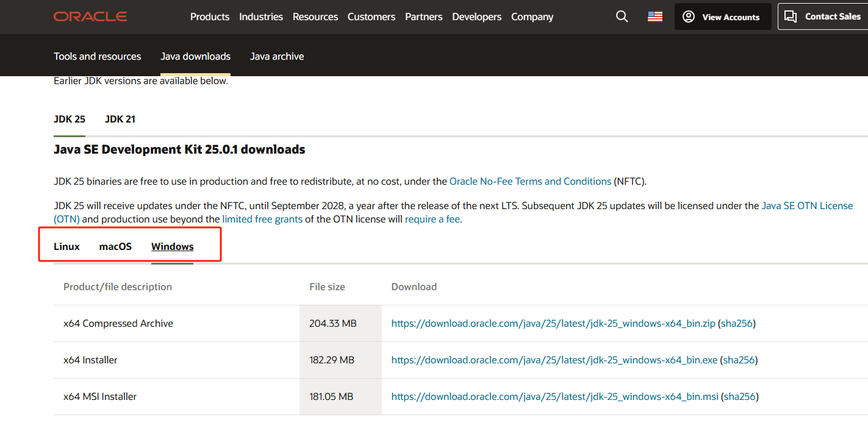
Task: Go to Tools and resources tab
Action: (98, 56)
